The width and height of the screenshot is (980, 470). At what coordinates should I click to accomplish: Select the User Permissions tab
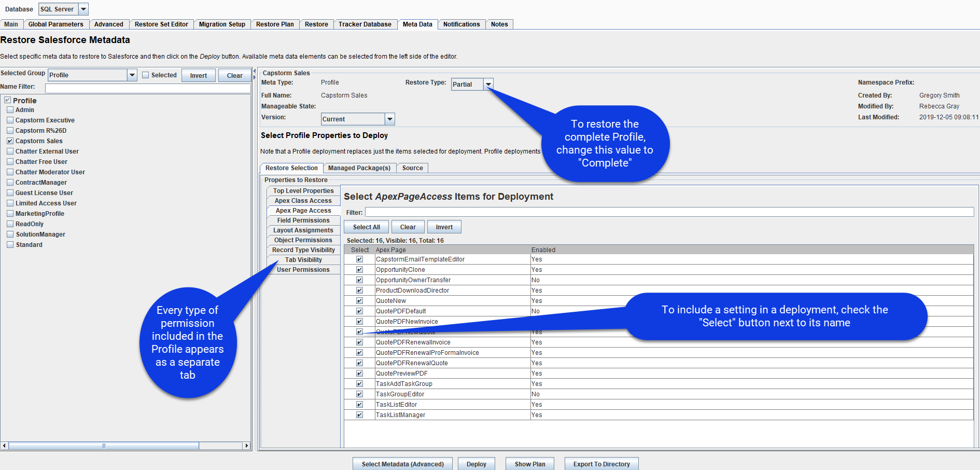[303, 270]
